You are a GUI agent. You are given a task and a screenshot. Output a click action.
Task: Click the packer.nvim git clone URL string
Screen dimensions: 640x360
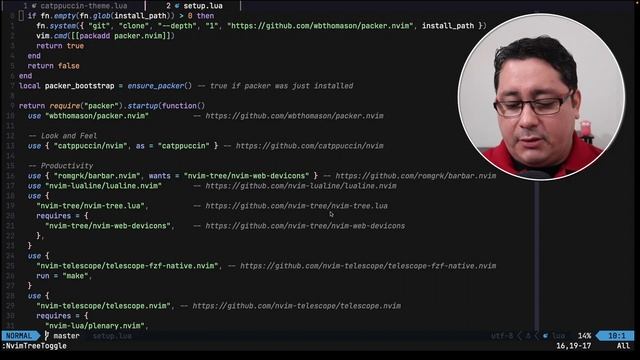tap(320, 26)
